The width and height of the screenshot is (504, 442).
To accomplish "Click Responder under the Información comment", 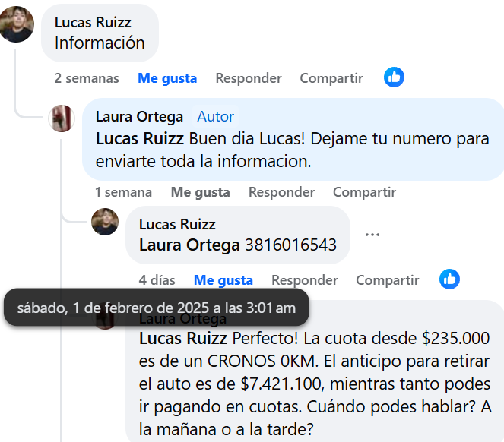I will click(249, 78).
